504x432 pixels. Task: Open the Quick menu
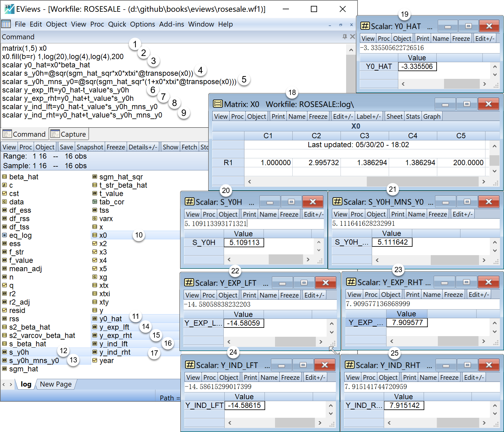point(117,24)
